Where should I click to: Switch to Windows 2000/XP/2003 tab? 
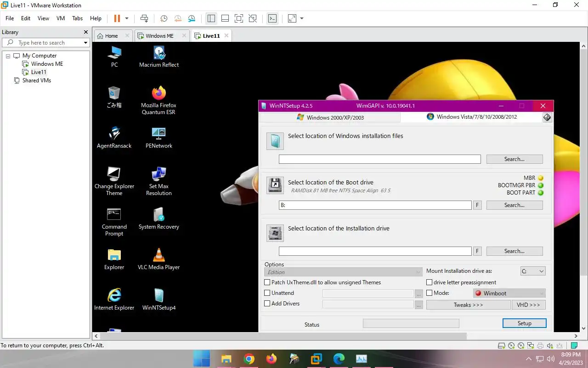pyautogui.click(x=330, y=117)
